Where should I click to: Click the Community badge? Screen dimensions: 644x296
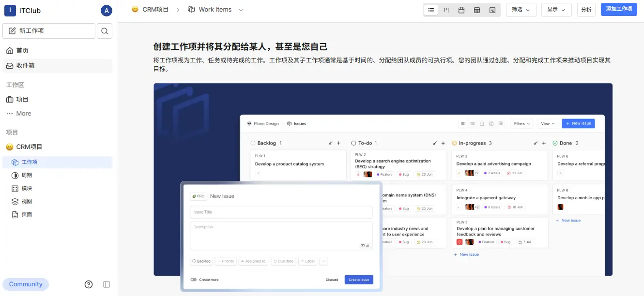26,284
